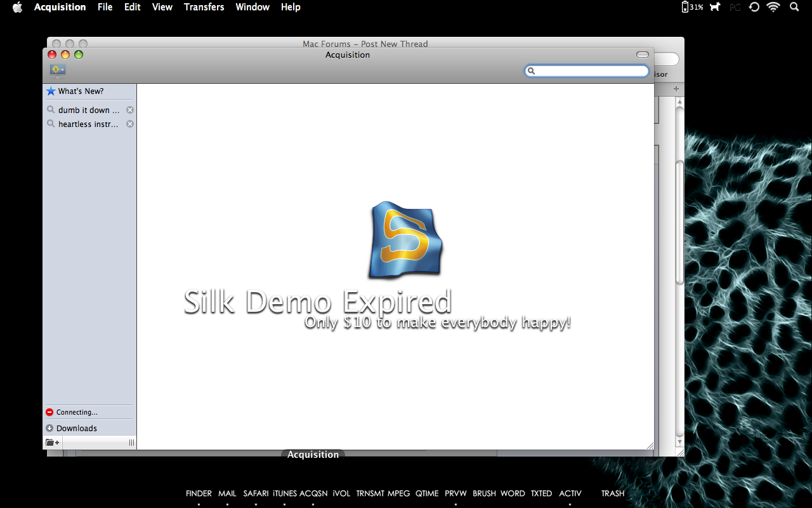Click the window resize grip corner

click(650, 446)
